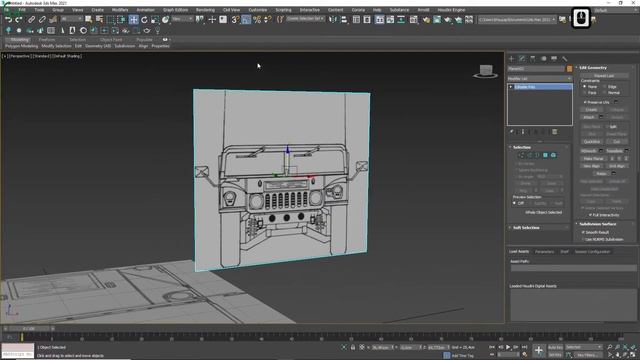Activate the Select and Move tool
The height and width of the screenshot is (360, 640).
[x=133, y=19]
